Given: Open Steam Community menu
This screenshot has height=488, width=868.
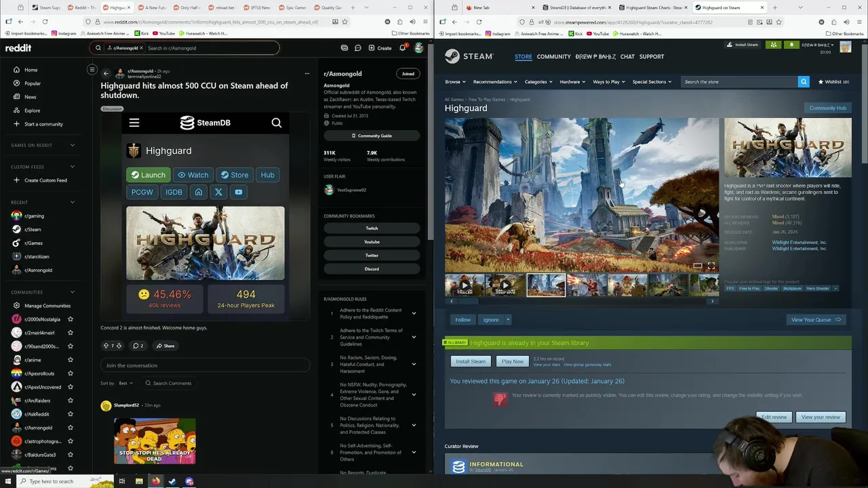Looking at the screenshot, I should pyautogui.click(x=554, y=56).
